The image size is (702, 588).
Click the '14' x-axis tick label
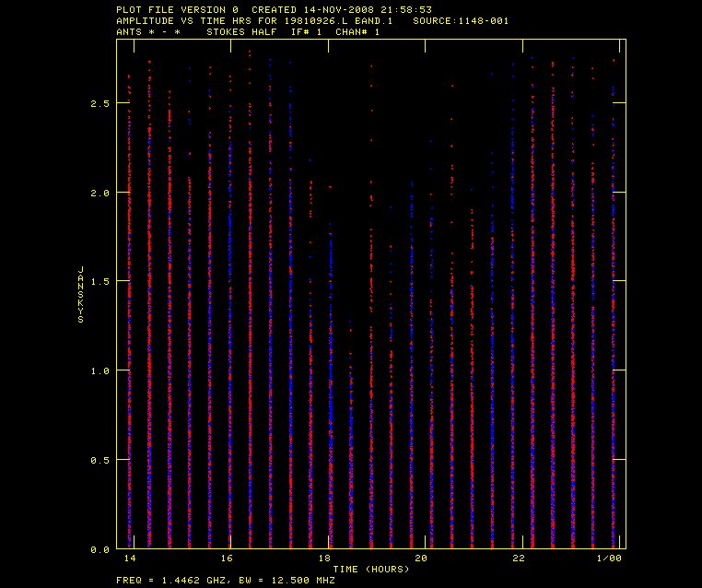[129, 559]
